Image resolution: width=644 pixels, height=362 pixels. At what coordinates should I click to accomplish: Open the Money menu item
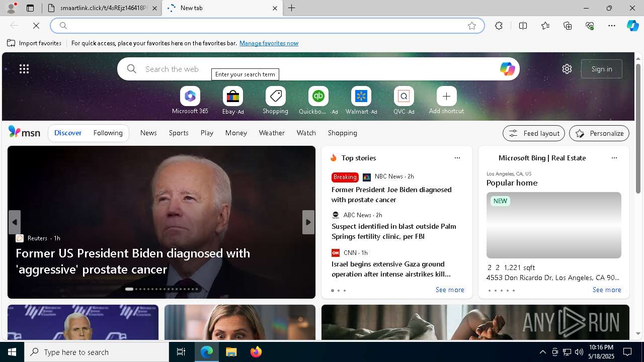point(236,133)
